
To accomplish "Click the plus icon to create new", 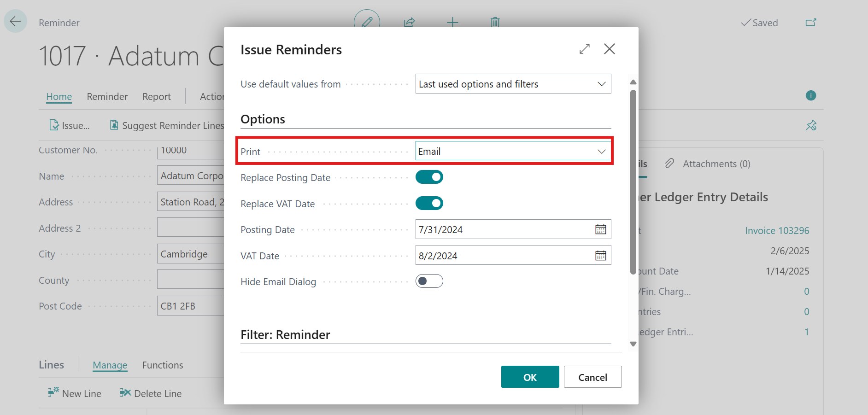I will click(x=452, y=22).
